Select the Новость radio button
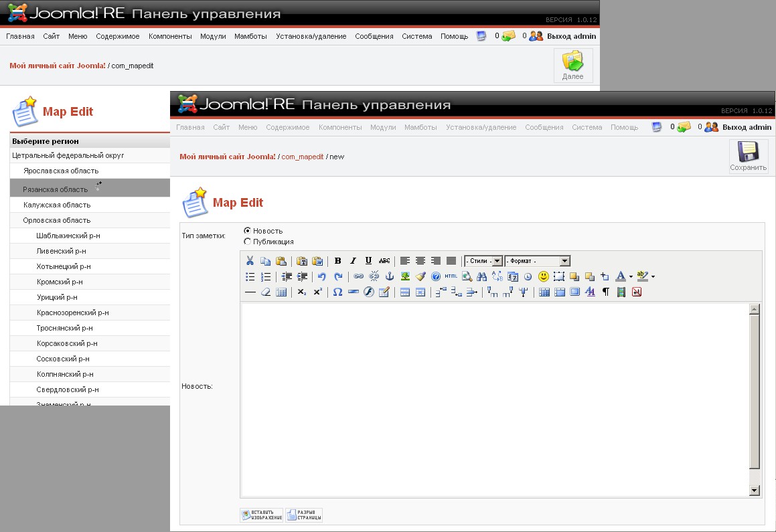The image size is (776, 532). 248,230
